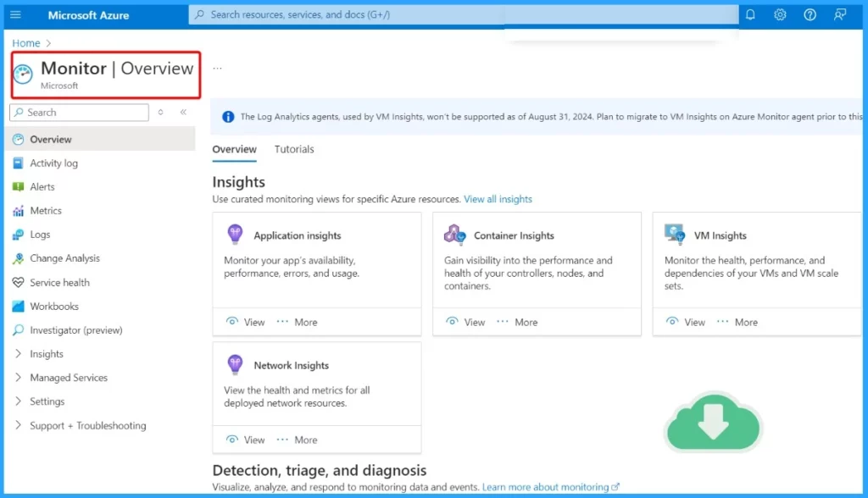
Task: Click the Network Insights card title
Action: coord(292,365)
